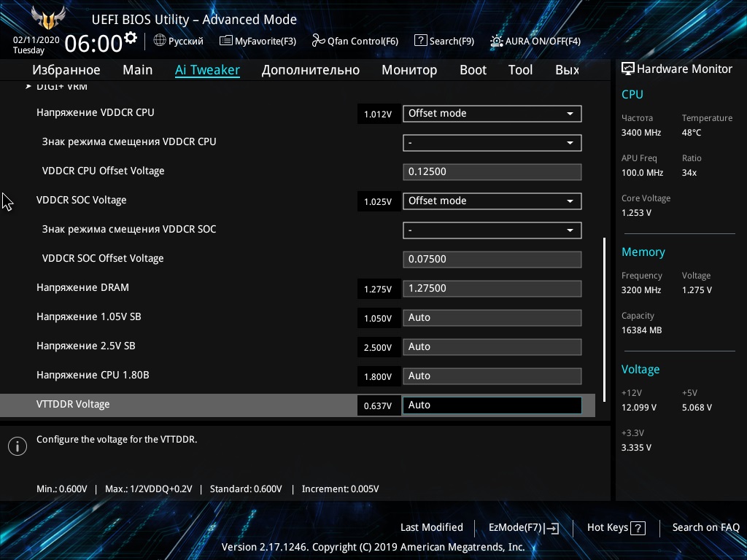Select the Напряжение VDDCR CPU label
This screenshot has height=560, width=747.
pos(96,113)
